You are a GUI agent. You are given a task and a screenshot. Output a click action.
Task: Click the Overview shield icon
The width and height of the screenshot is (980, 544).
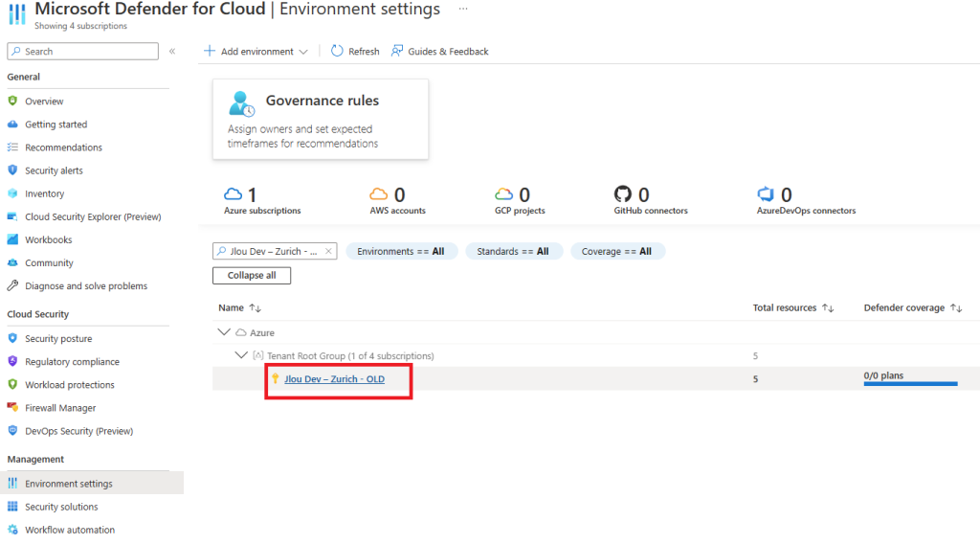pos(12,101)
